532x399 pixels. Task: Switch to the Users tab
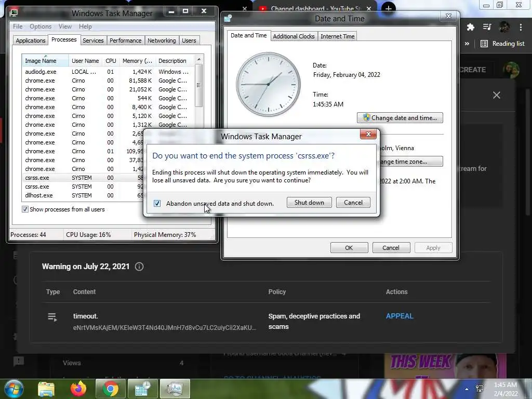coord(189,41)
